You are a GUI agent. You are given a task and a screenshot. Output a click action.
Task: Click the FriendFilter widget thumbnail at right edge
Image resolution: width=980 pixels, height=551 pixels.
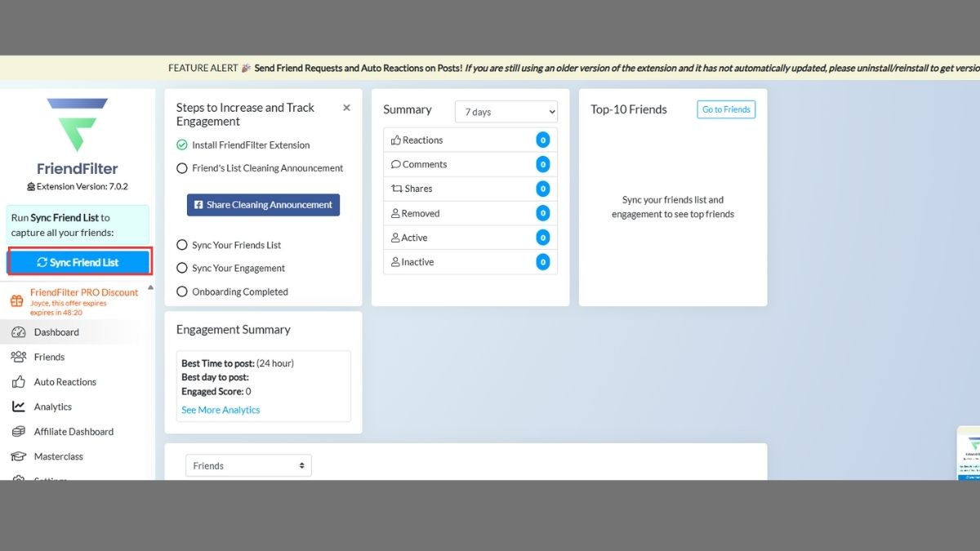[969, 454]
